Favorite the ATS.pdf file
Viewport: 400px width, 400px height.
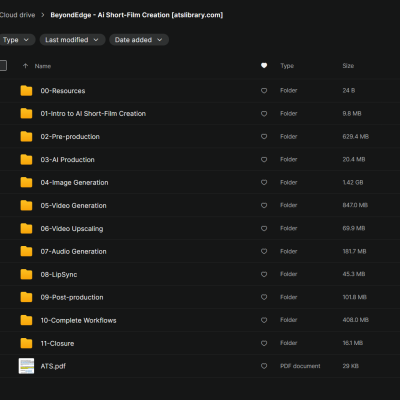pos(264,366)
